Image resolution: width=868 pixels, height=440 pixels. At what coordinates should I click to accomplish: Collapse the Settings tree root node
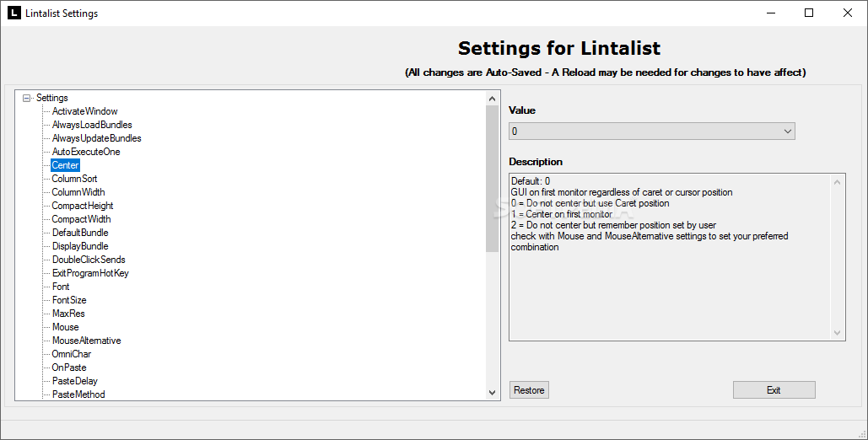27,98
